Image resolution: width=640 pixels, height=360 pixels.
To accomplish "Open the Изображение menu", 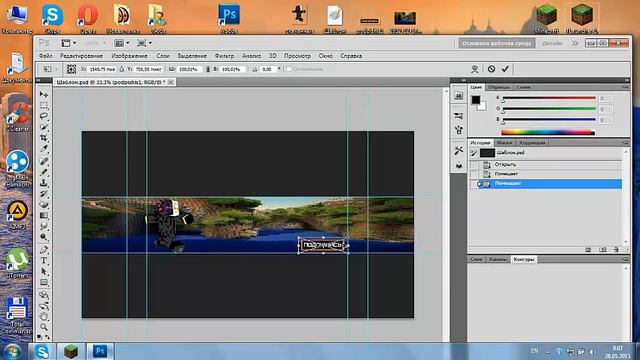I will (129, 56).
